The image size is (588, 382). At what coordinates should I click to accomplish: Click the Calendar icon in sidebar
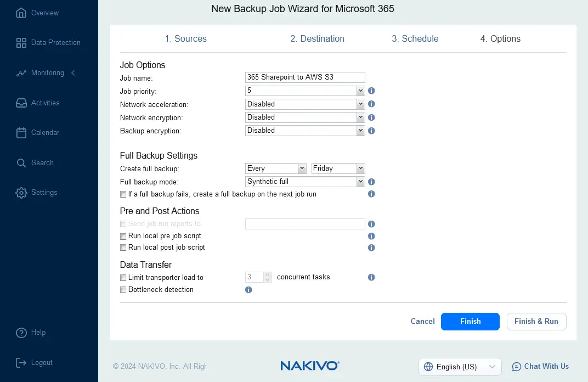point(21,133)
